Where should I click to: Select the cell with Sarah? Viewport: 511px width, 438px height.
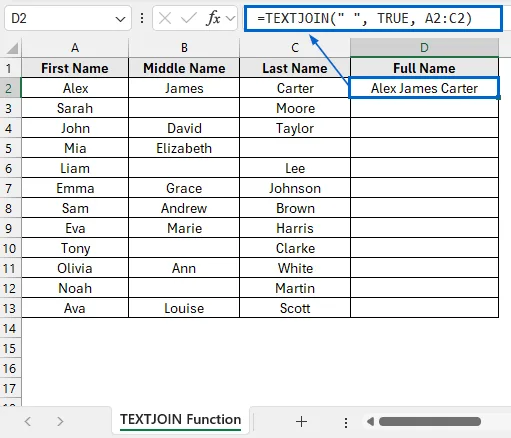click(x=75, y=108)
